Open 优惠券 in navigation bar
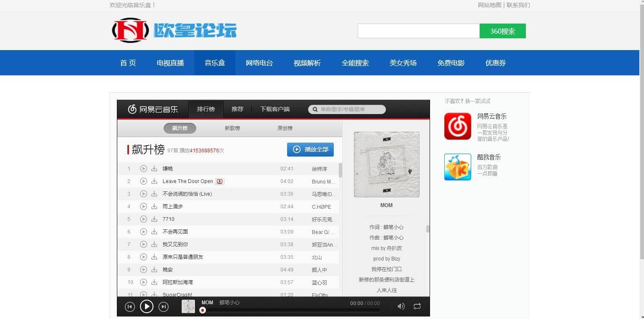This screenshot has width=644, height=319. click(x=496, y=63)
